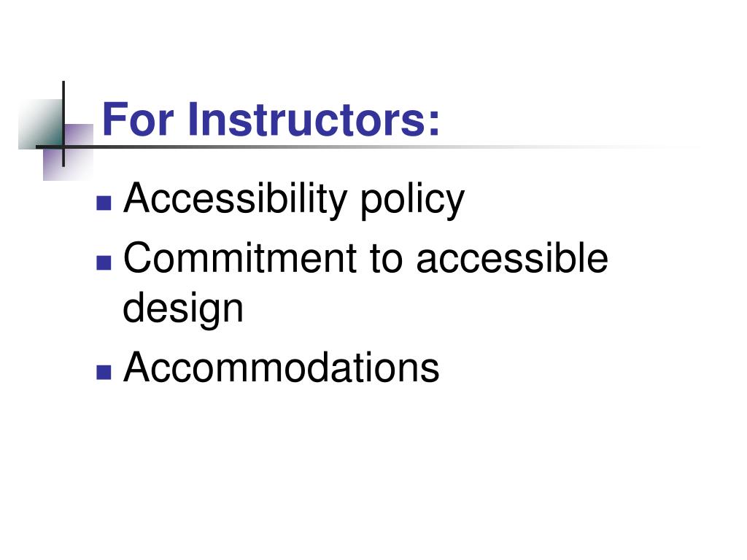This screenshot has height=560, width=747.
Task: Click the word 'accessible' in second bullet
Action: coord(512,257)
